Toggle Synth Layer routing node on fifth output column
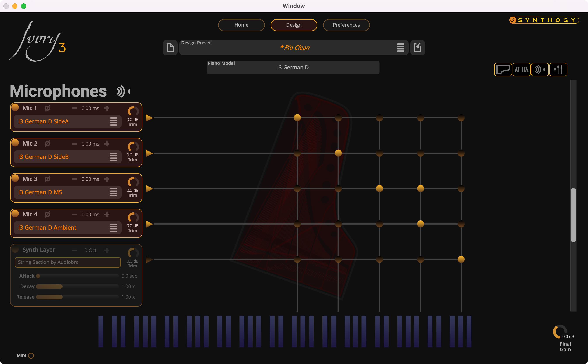Viewport: 588px width, 364px height. (x=461, y=259)
